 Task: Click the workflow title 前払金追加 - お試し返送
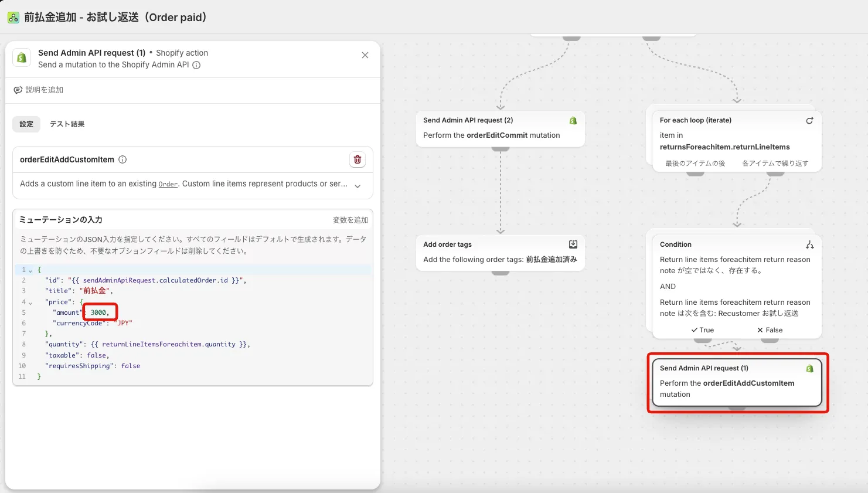115,18
